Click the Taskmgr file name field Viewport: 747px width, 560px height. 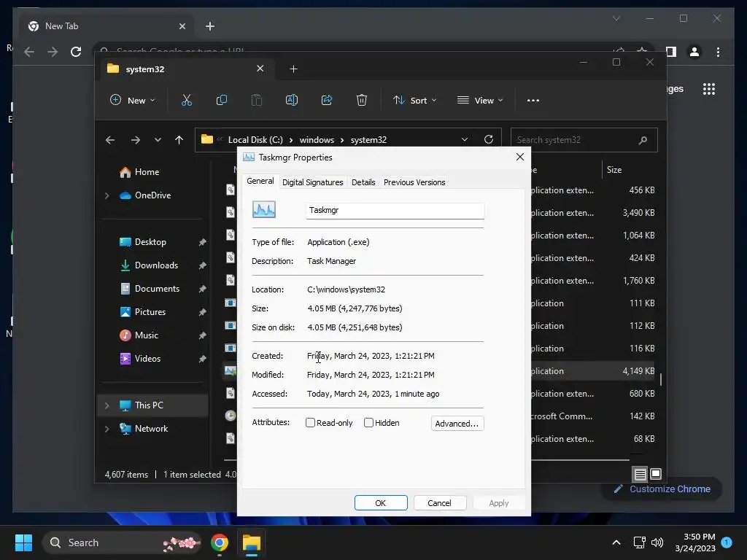(394, 211)
